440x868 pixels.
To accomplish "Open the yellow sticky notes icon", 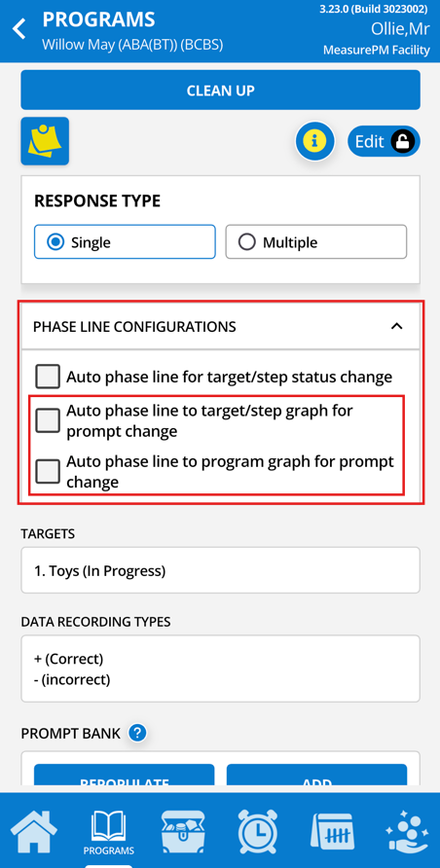I will [45, 141].
